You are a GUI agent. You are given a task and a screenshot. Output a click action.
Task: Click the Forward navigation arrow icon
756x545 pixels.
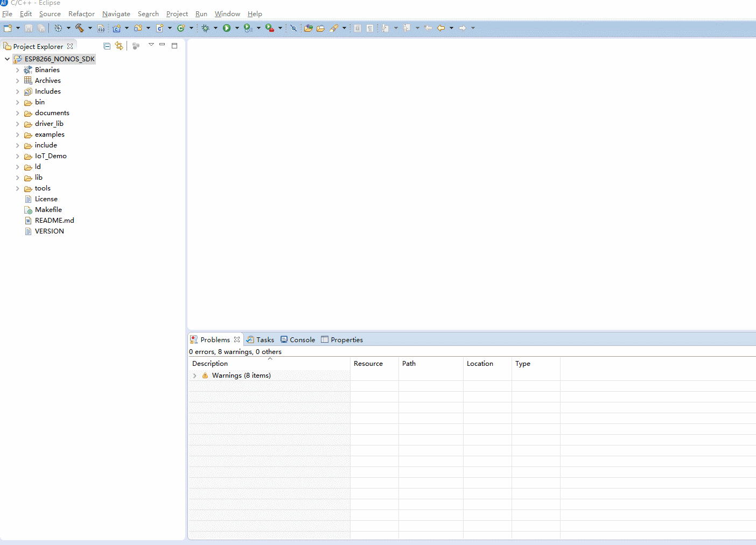click(463, 28)
